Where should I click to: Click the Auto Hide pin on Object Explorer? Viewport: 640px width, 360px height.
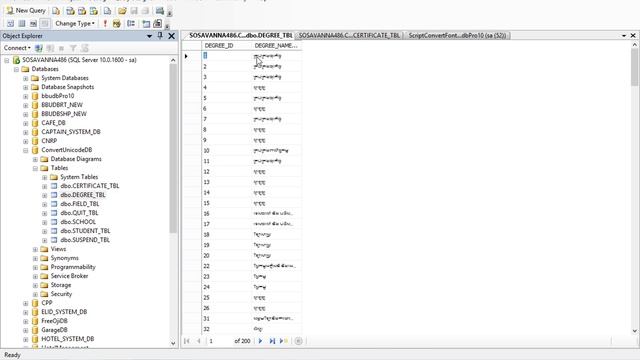(x=160, y=36)
